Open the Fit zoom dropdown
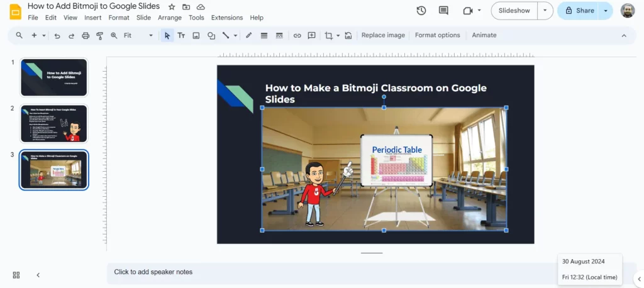644x288 pixels. [138, 36]
